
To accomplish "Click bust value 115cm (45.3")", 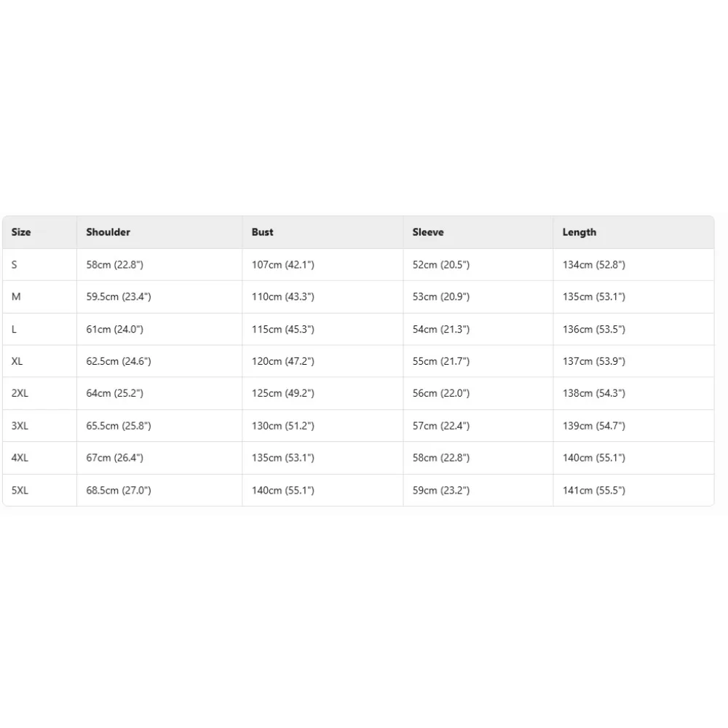I will coord(283,329).
